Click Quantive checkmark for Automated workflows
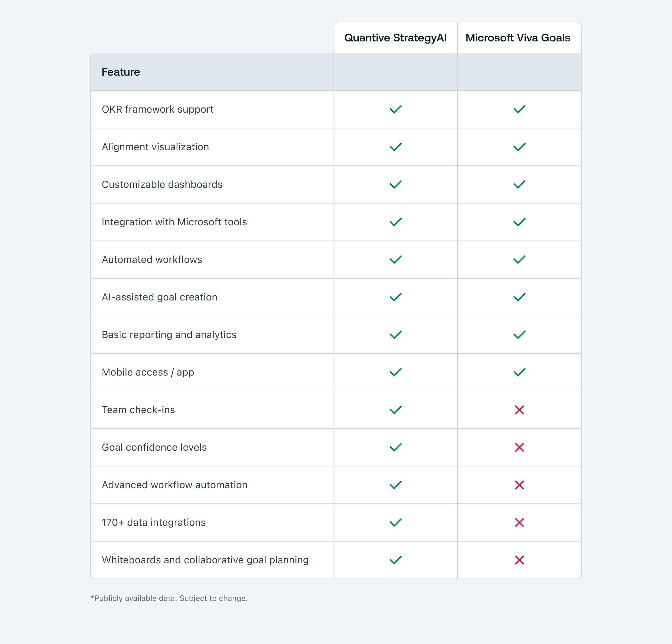Screen dimensions: 672x644 (x=395, y=260)
